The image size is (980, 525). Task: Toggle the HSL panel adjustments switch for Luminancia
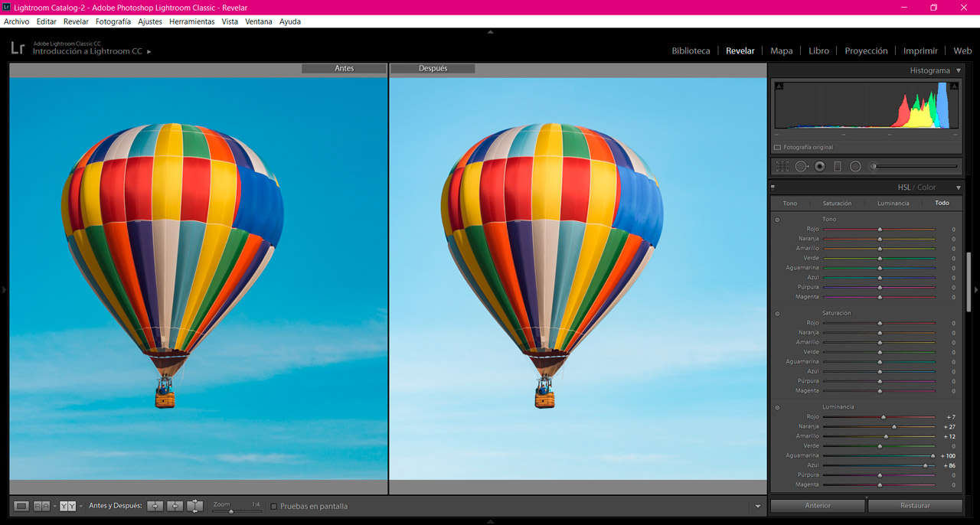pyautogui.click(x=778, y=406)
